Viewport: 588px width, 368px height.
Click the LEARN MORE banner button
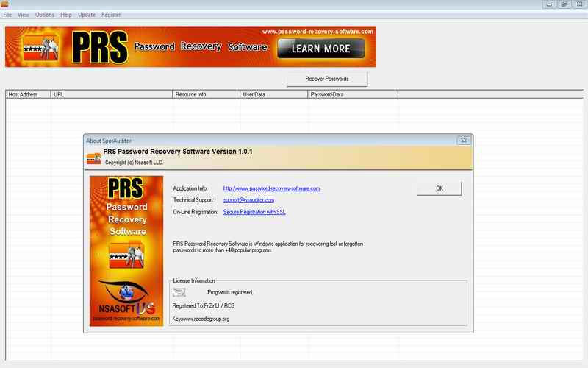[x=320, y=49]
